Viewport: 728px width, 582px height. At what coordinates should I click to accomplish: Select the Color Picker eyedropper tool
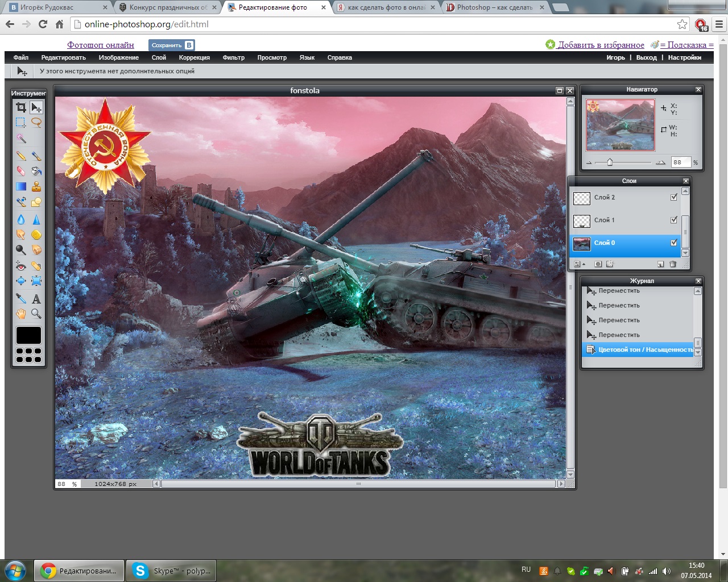click(21, 298)
